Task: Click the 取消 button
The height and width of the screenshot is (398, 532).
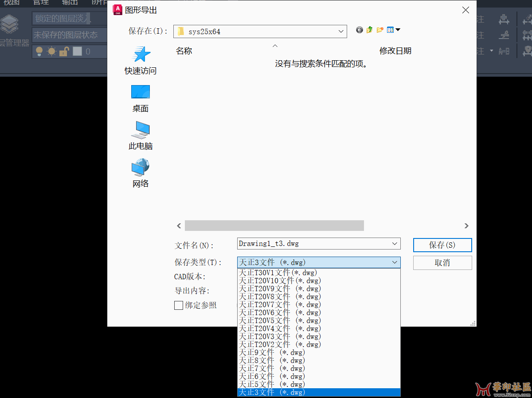Action: pos(442,263)
